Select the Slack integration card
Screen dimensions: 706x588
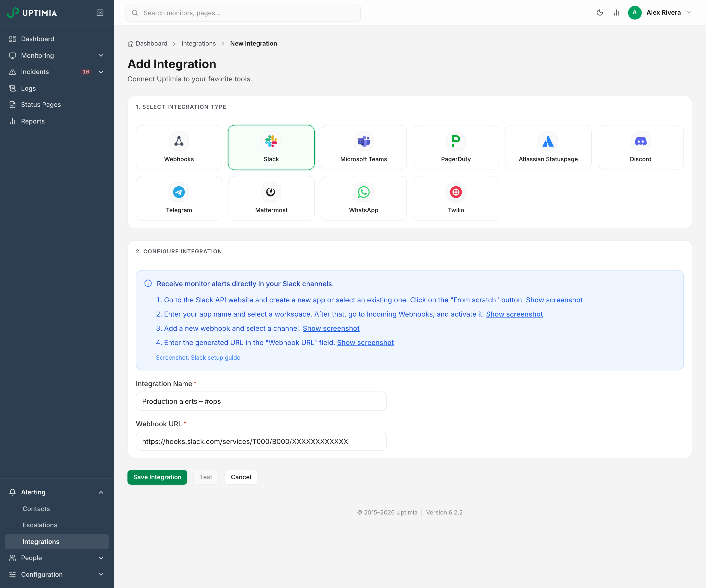pos(271,147)
